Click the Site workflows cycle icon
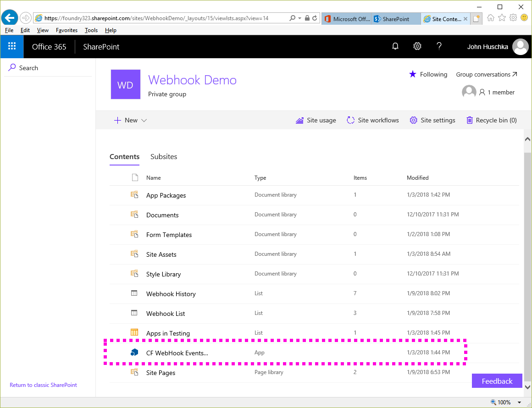 [350, 120]
